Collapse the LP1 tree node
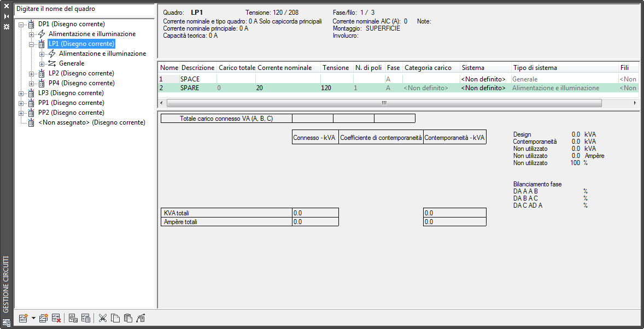Screen dimensions: 644x329 31,44
